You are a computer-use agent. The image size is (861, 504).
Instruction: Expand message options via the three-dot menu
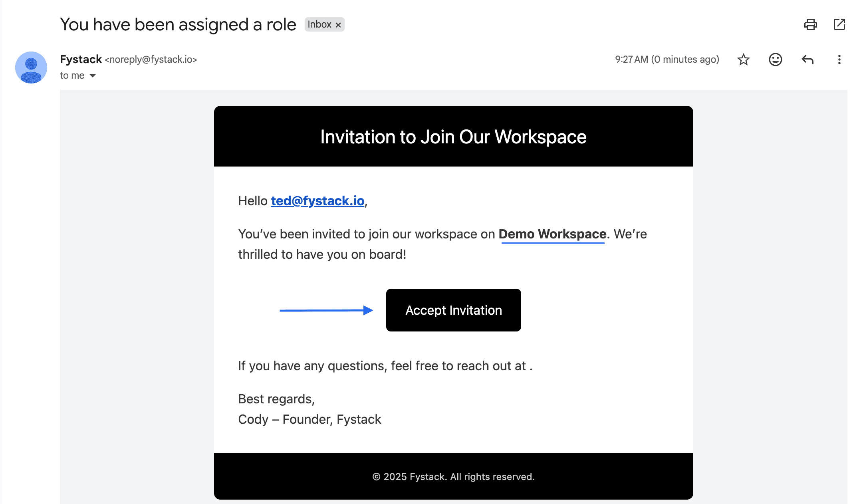[839, 60]
